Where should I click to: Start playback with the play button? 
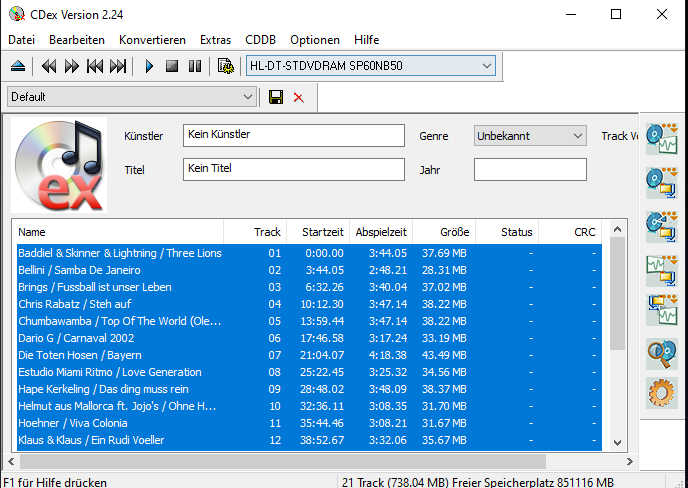149,66
